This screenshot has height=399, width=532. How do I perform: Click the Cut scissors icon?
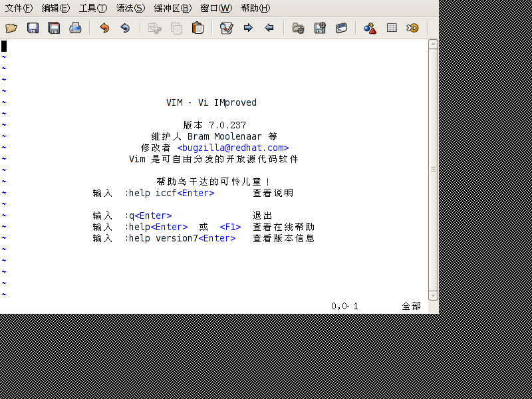(155, 28)
